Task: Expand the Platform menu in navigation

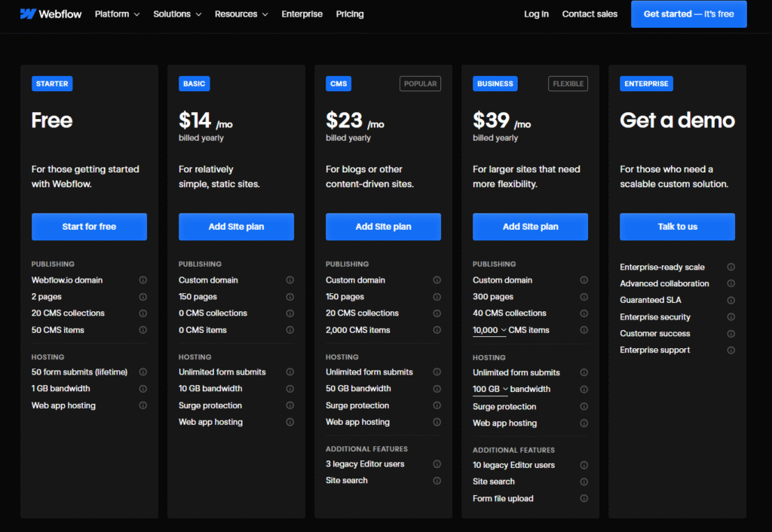Action: pos(117,14)
